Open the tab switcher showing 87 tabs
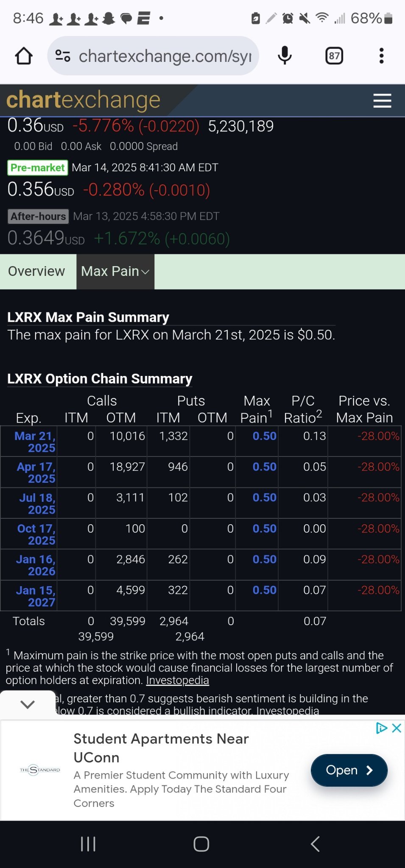 334,56
